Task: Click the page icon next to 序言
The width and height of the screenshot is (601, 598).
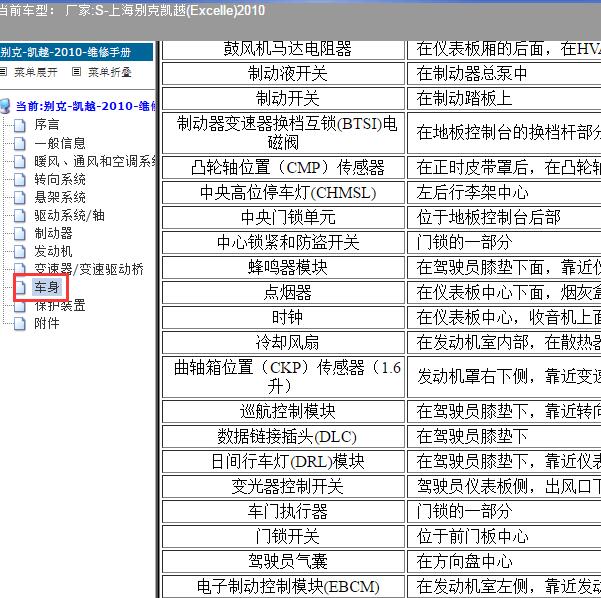Action: (x=20, y=125)
